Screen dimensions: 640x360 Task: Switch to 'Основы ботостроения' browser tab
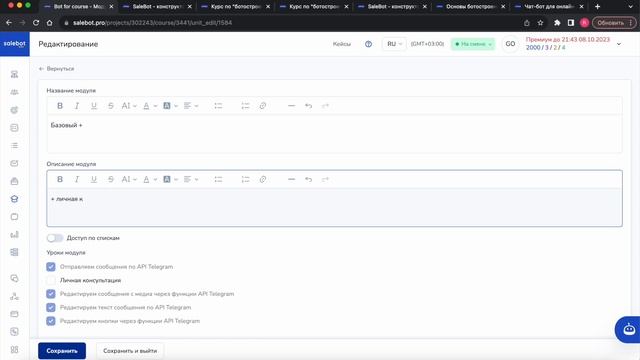(470, 7)
